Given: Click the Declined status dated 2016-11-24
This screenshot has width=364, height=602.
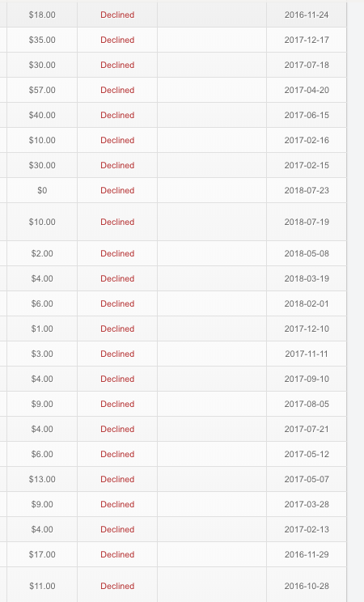Looking at the screenshot, I should 117,15.
